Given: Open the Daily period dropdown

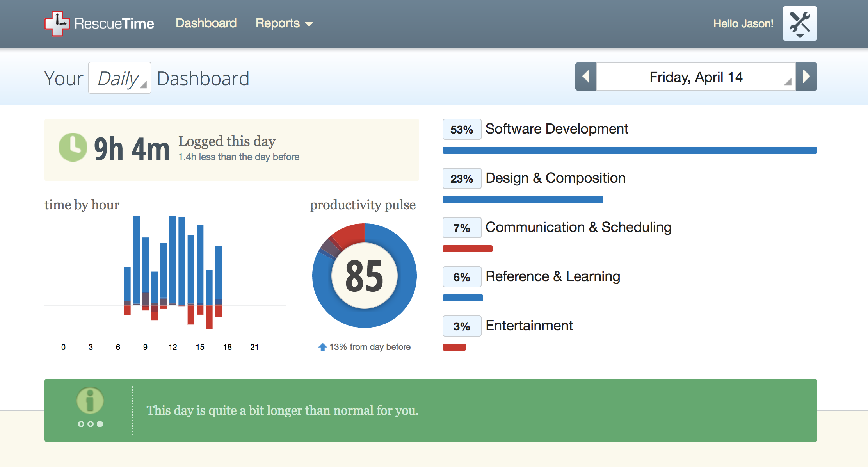Looking at the screenshot, I should (120, 78).
